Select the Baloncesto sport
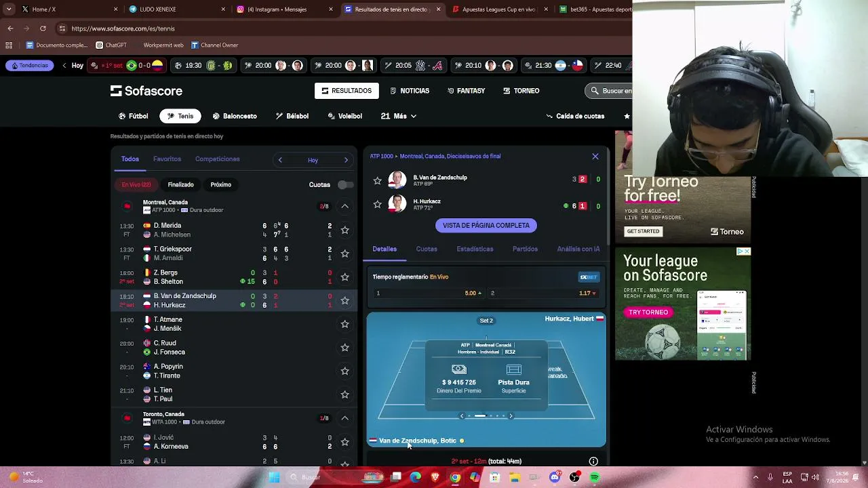The image size is (868, 488). (235, 116)
